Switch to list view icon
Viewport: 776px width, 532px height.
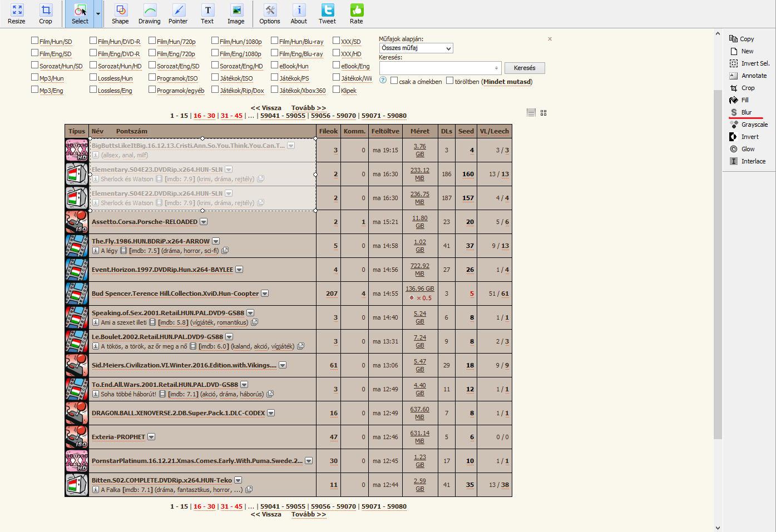coord(531,113)
